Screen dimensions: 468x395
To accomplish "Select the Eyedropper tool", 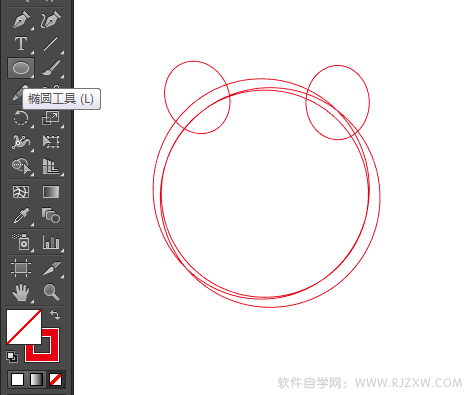I will coord(21,216).
